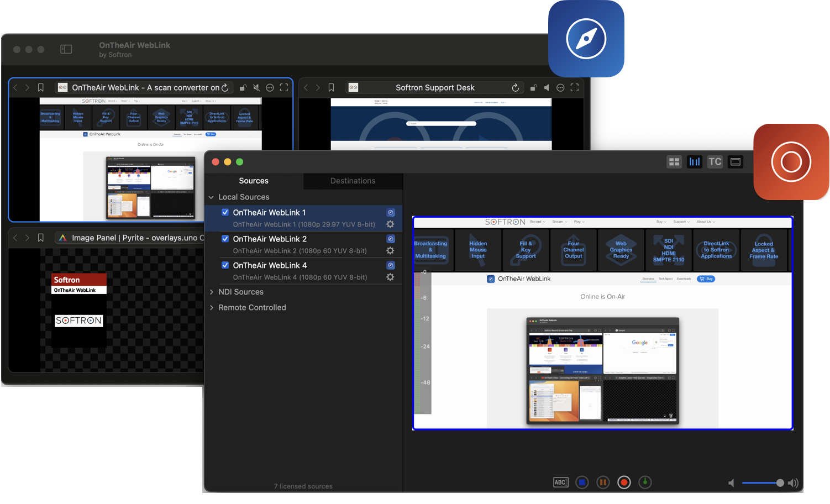
Task: Expand the Remote Controlled group
Action: click(211, 307)
